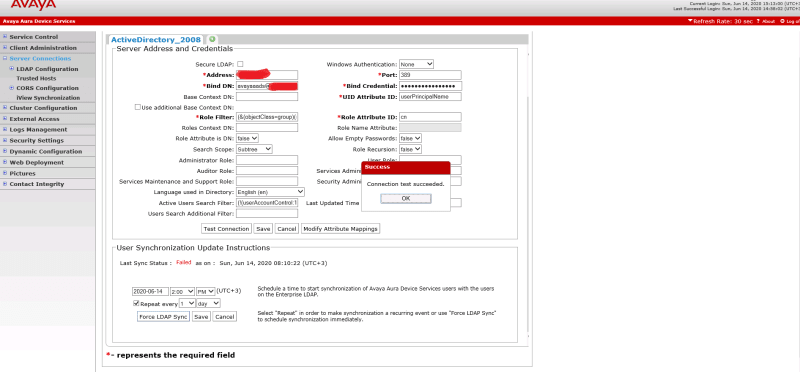Open the Refresh Rate dropdown arrow
Viewport: 800px width, 372px height.
tap(690, 21)
